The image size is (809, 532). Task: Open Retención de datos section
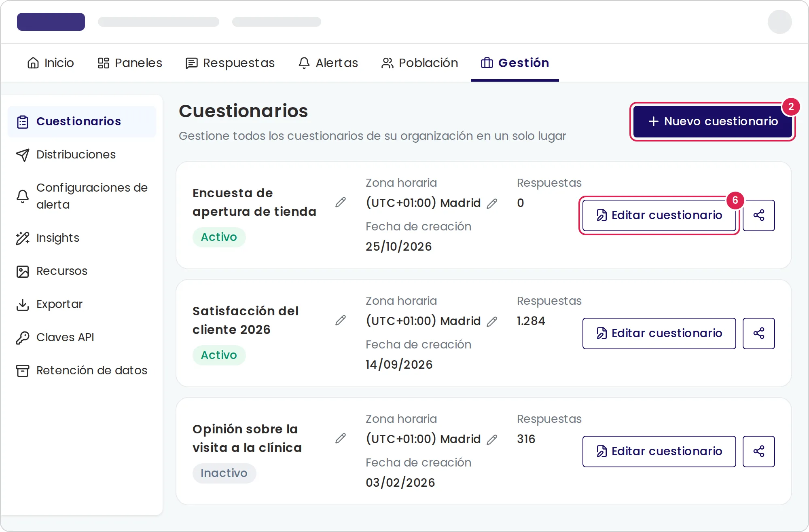(82, 370)
